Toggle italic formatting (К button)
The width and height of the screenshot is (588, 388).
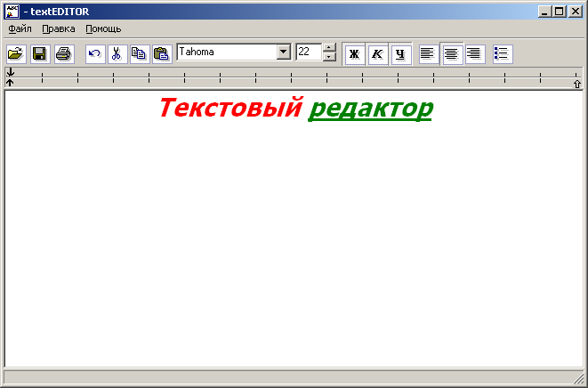(x=378, y=54)
